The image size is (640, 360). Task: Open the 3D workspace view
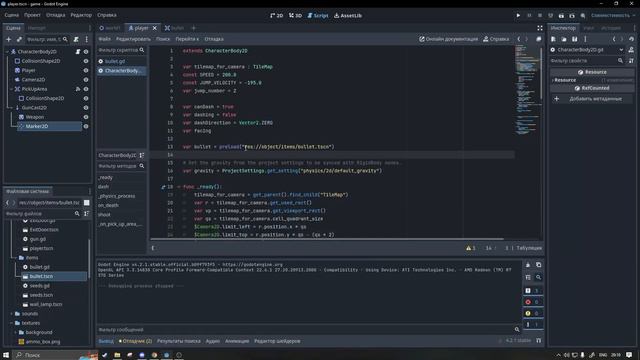(x=296, y=16)
